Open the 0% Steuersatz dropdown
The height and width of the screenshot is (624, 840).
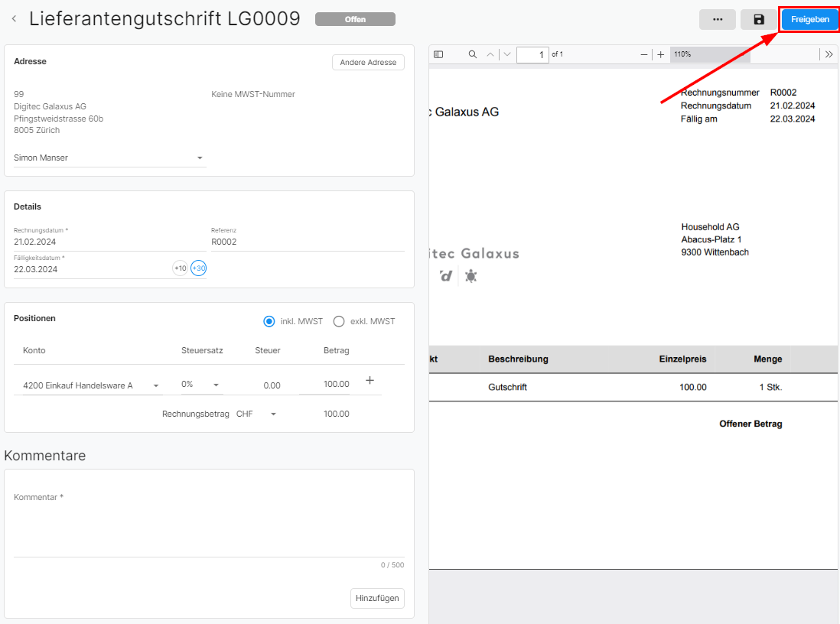point(216,385)
